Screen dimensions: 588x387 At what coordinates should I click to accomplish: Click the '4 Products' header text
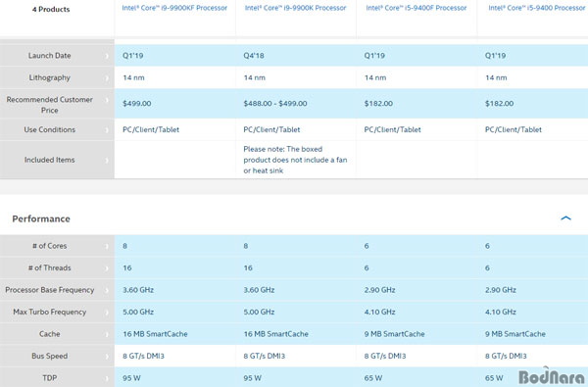(51, 10)
